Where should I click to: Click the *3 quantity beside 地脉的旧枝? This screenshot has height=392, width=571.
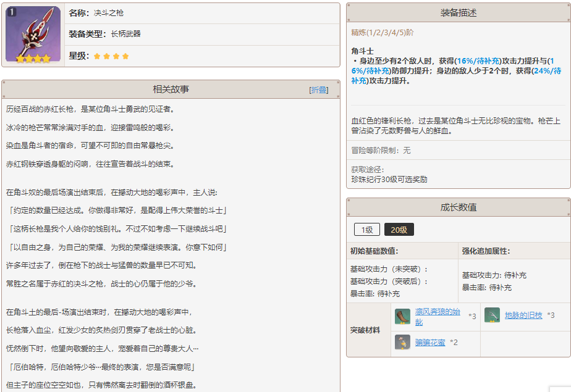[x=551, y=315]
